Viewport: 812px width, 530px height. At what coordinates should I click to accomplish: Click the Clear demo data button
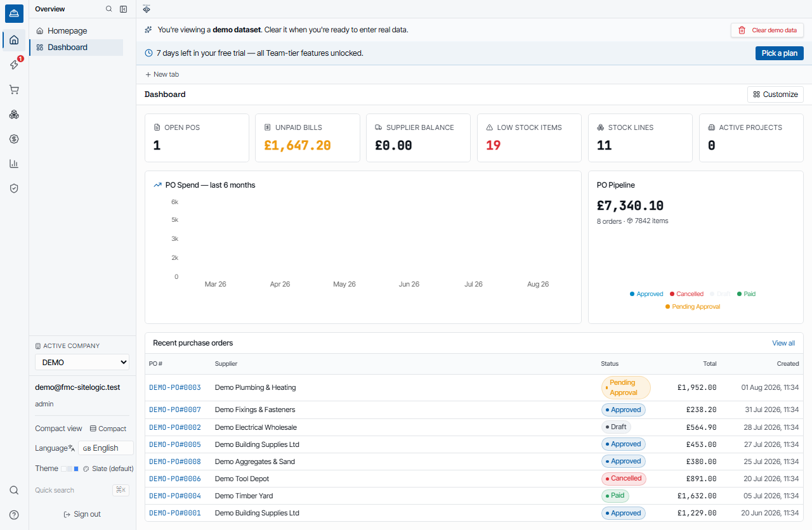click(x=767, y=30)
